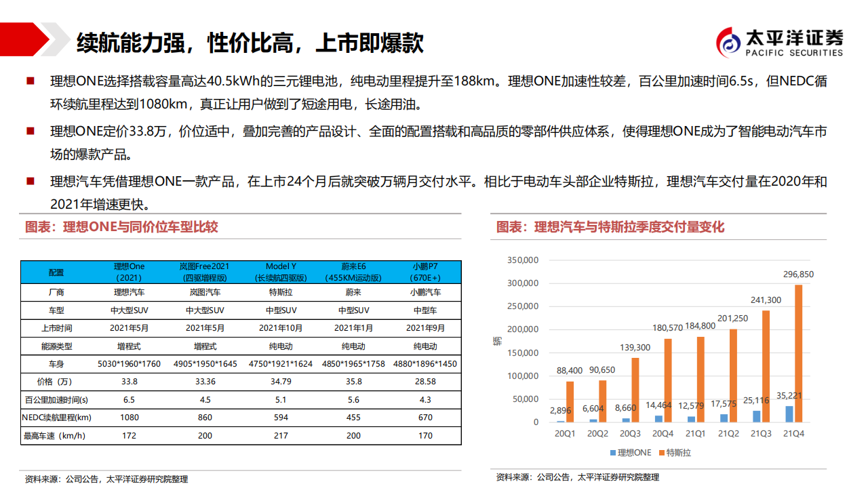Click the orange 21Q3 bar labeled 241,300
The image size is (868, 488).
pos(765,366)
